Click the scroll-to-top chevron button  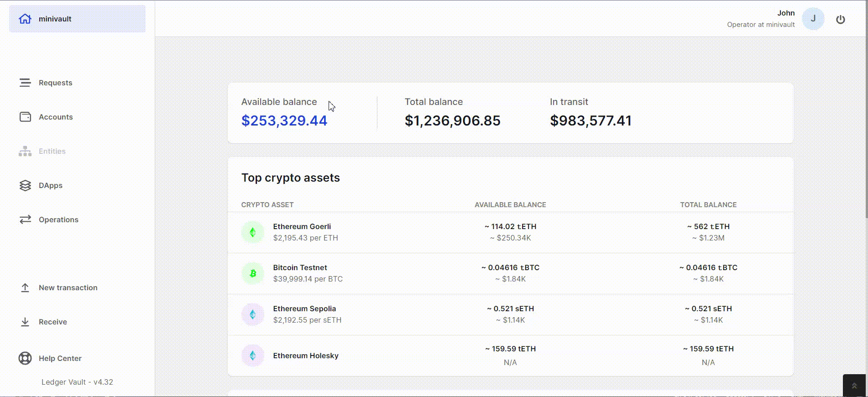pos(854,386)
